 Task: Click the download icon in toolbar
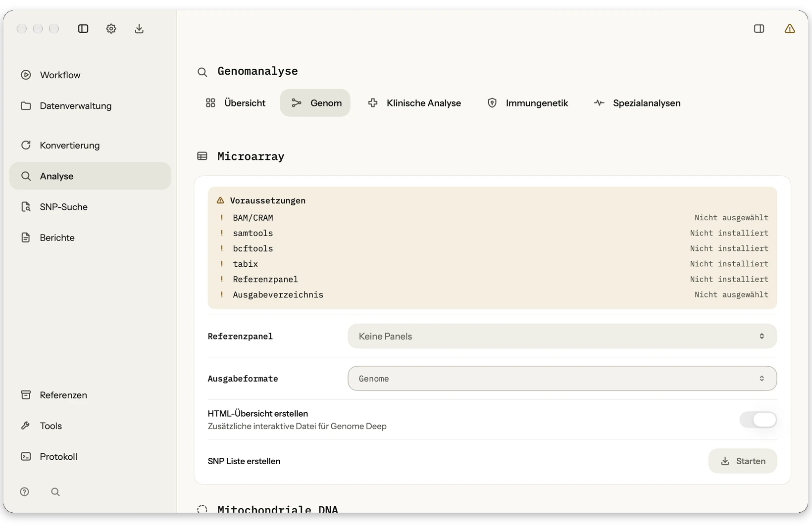[x=139, y=29]
